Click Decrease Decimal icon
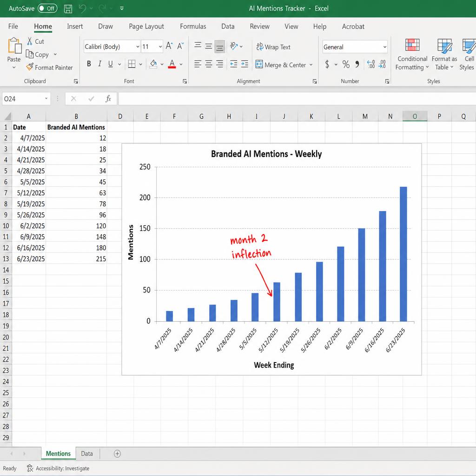Image resolution: width=476 pixels, height=476 pixels. point(382,64)
